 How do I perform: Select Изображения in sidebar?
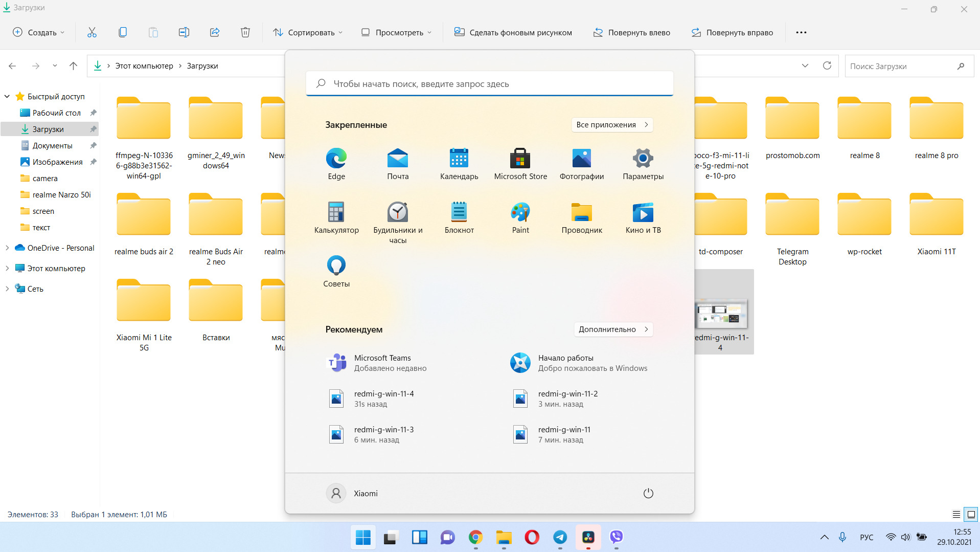click(x=57, y=162)
